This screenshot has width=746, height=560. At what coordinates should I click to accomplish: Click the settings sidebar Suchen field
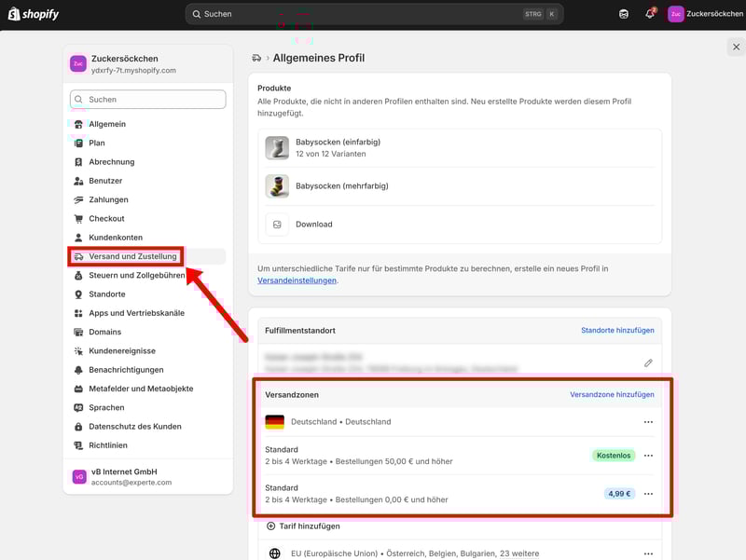pos(147,100)
